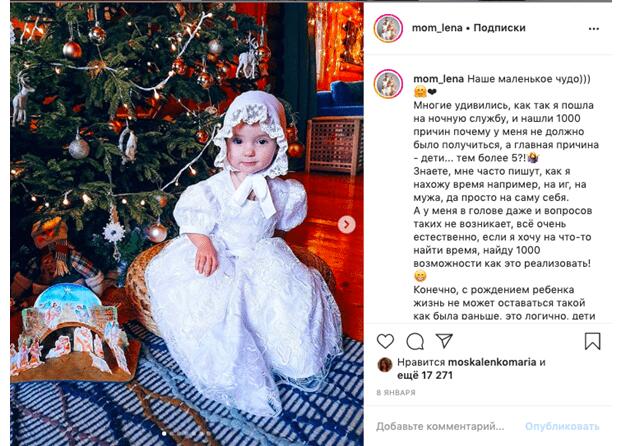Toggle the Подписки following button
This screenshot has height=446, width=621.
tap(499, 28)
